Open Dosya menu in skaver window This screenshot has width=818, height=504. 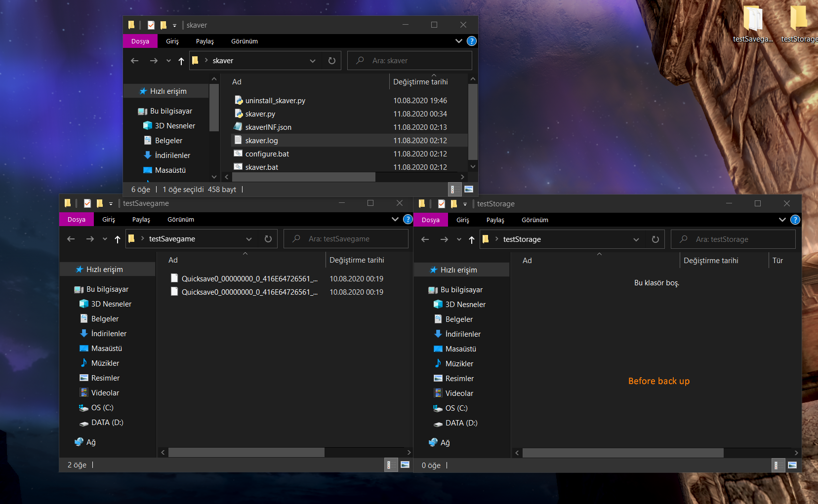[140, 41]
